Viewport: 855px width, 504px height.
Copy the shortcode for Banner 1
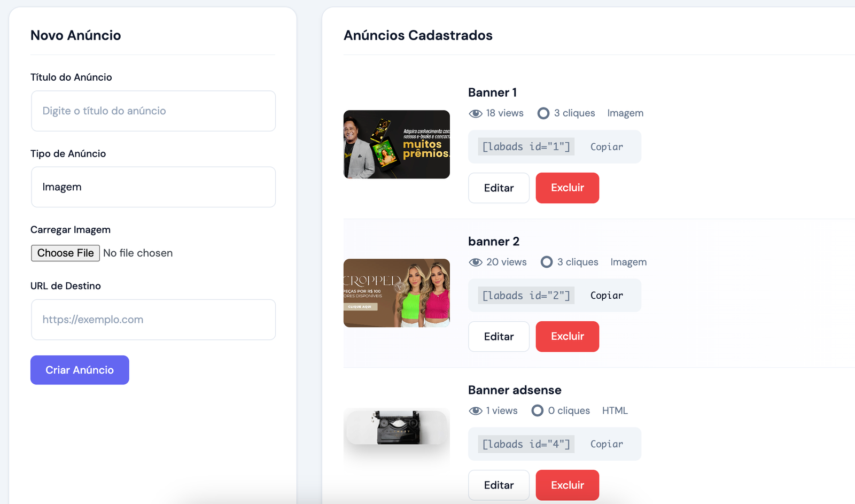[607, 147]
